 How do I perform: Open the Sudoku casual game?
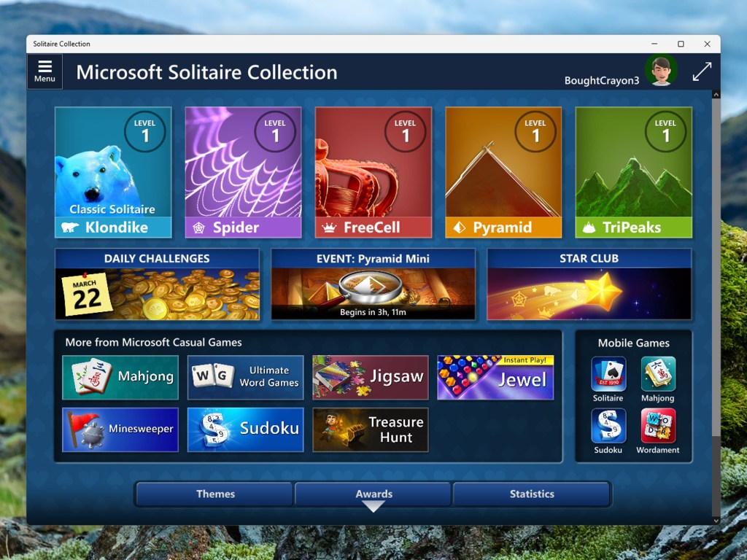(x=245, y=430)
